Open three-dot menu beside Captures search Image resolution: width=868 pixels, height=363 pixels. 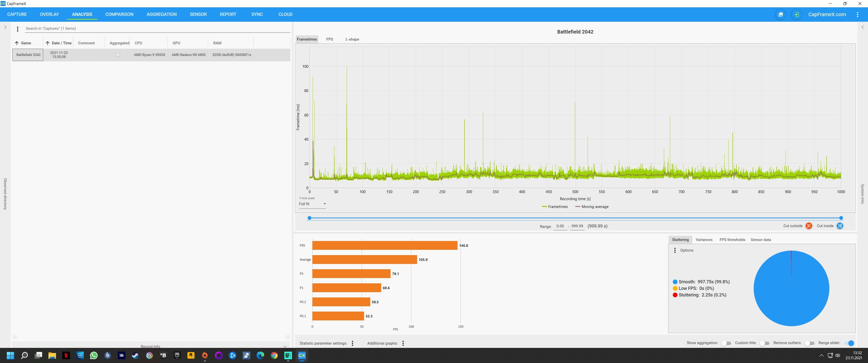[17, 29]
